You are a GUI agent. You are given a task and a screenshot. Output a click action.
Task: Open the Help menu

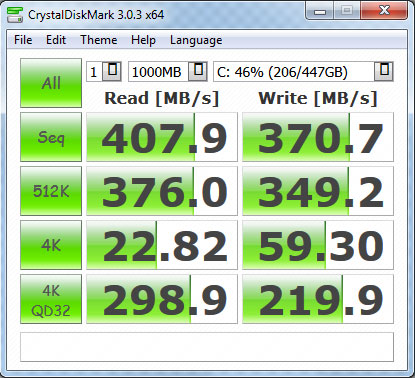point(143,40)
